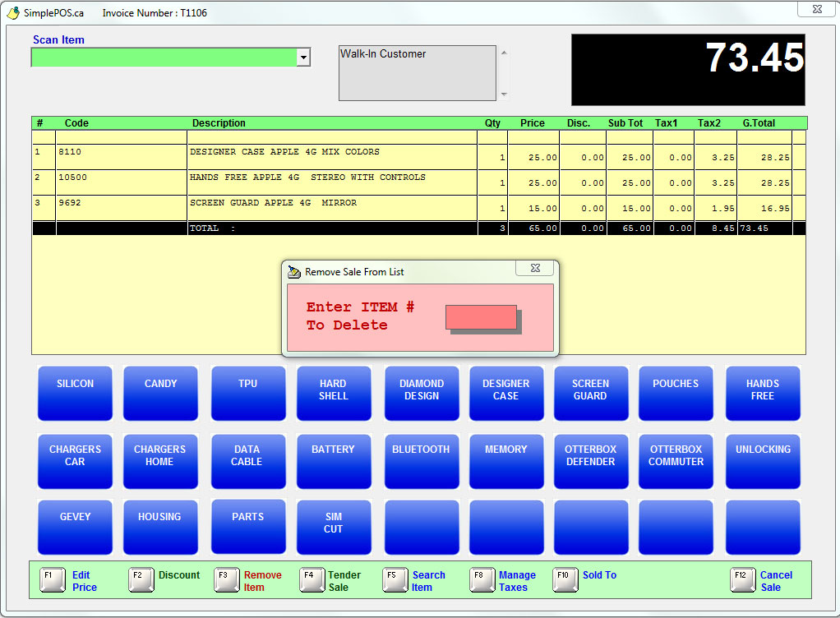Open the OTTERBOX DEFENDER category
The width and height of the screenshot is (840, 618).
tap(591, 461)
